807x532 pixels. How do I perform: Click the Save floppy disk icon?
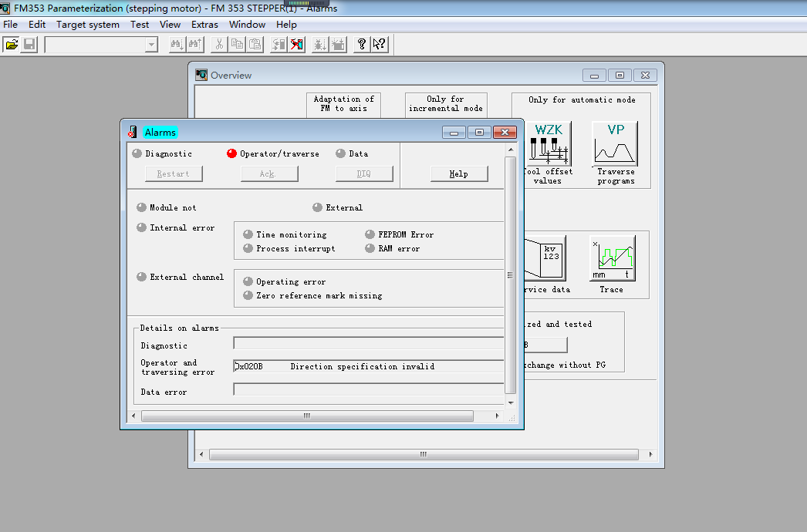[x=29, y=44]
